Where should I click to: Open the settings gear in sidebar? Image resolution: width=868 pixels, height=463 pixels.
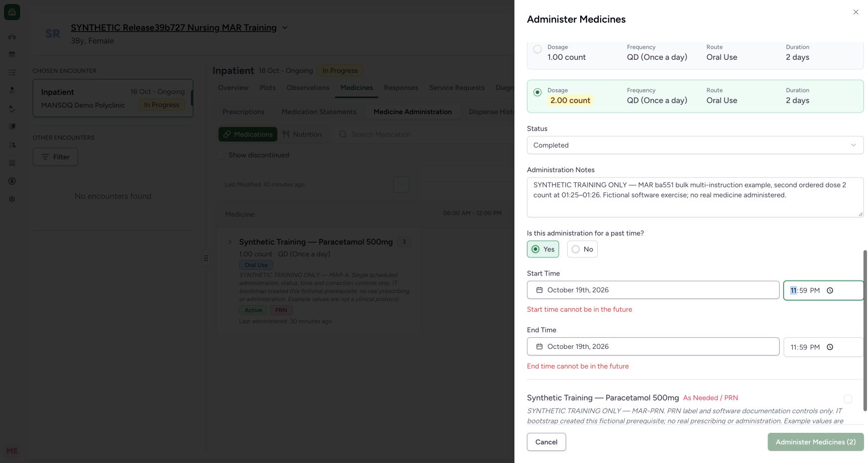12,199
